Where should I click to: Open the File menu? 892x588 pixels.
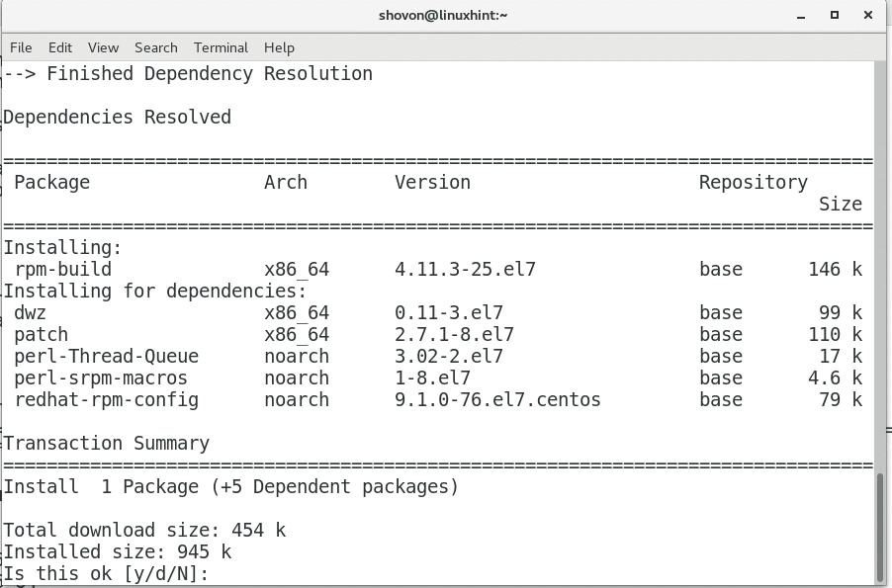pyautogui.click(x=21, y=47)
